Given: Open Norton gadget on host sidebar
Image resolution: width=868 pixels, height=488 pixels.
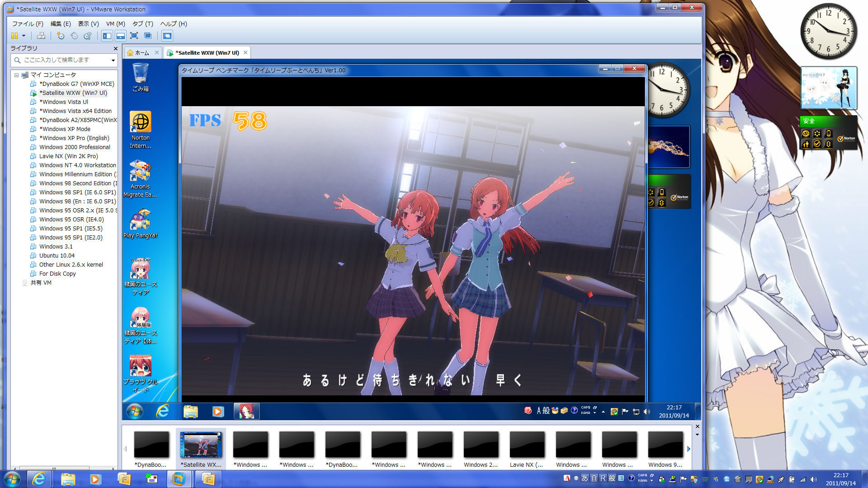Looking at the screenshot, I should [x=828, y=133].
